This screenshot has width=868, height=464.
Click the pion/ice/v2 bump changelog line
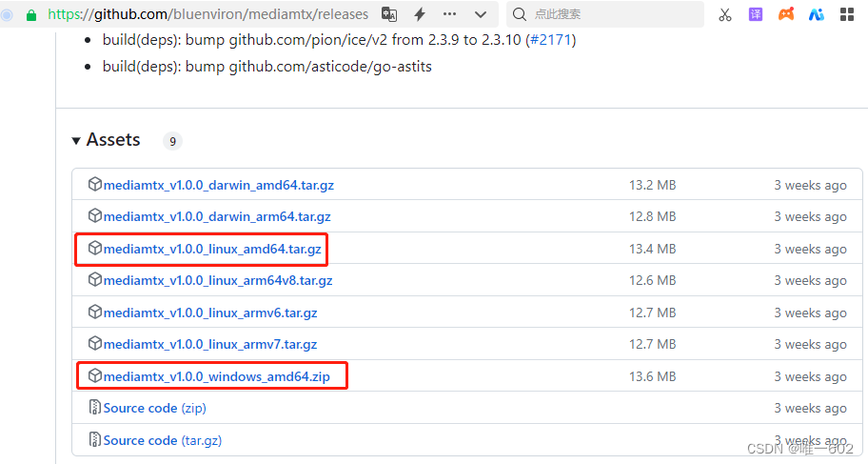coord(340,40)
